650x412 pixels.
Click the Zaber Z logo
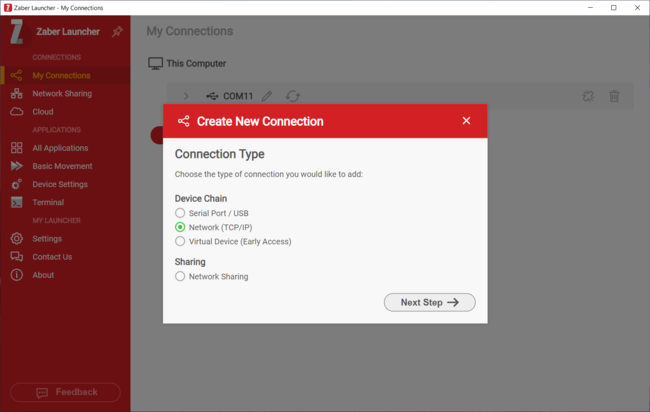click(17, 32)
